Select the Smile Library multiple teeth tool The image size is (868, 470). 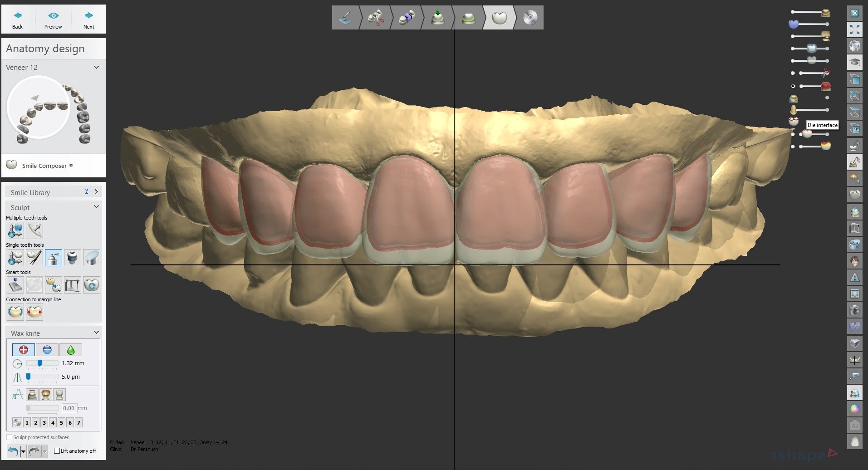click(15, 230)
